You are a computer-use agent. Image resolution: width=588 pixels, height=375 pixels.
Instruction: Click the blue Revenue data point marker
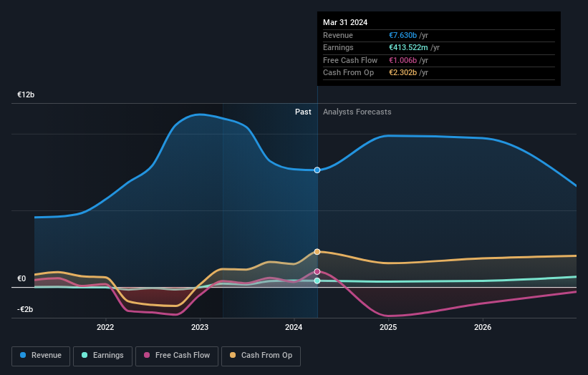pyautogui.click(x=317, y=170)
